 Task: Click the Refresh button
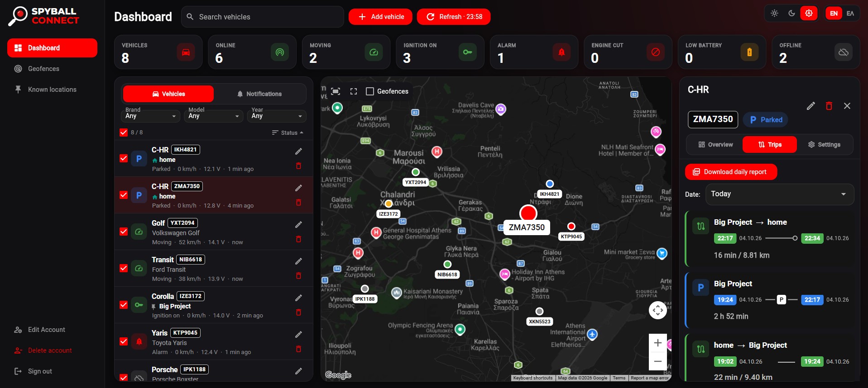[x=454, y=17]
